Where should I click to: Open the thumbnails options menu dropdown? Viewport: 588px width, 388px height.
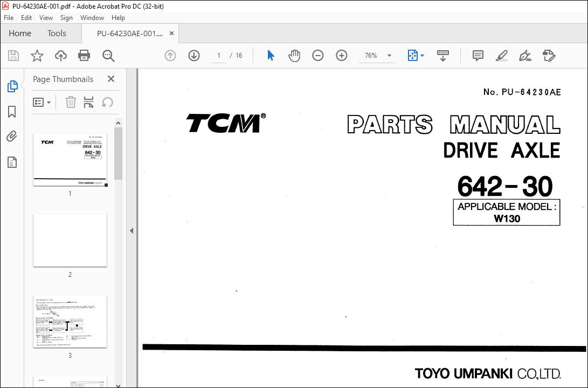pyautogui.click(x=41, y=102)
